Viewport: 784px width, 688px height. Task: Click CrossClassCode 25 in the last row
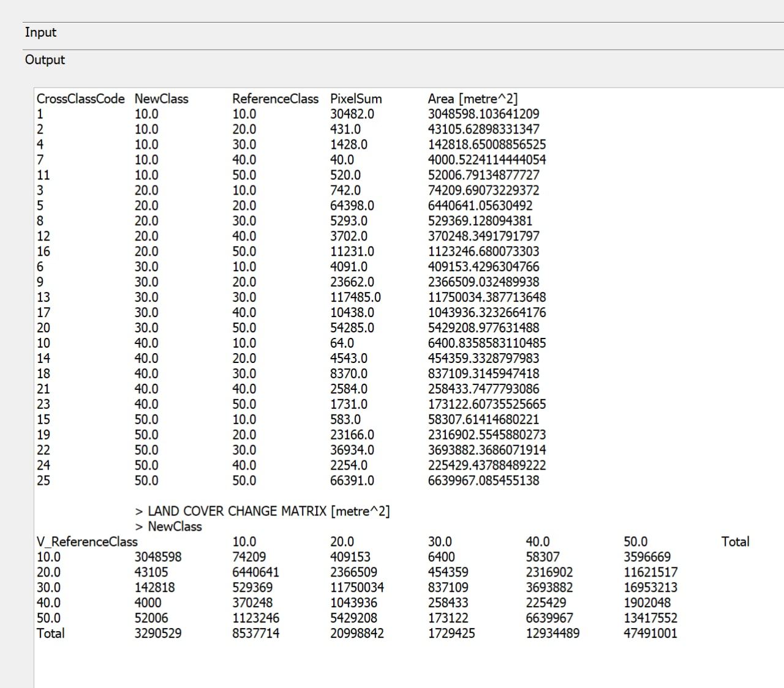pos(43,480)
